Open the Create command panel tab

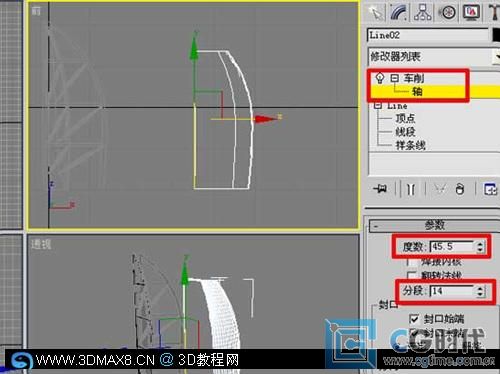click(x=377, y=13)
